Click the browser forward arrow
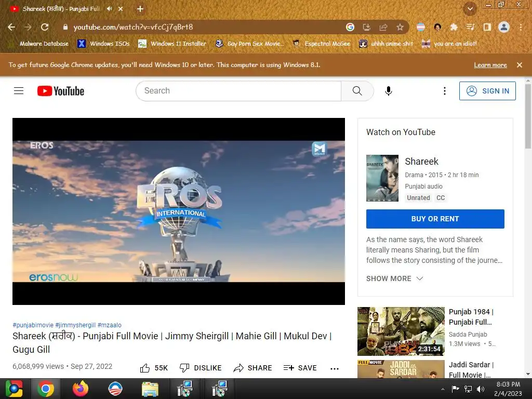Image resolution: width=532 pixels, height=399 pixels. pos(28,27)
